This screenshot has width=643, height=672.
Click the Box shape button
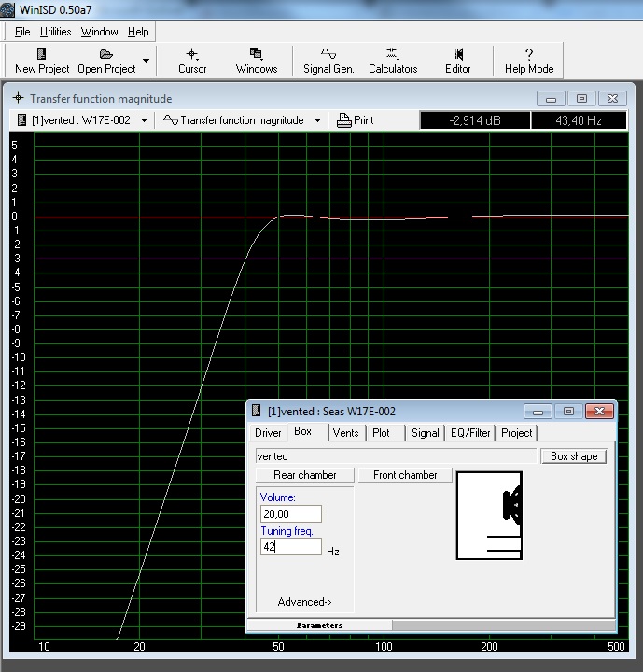click(573, 456)
